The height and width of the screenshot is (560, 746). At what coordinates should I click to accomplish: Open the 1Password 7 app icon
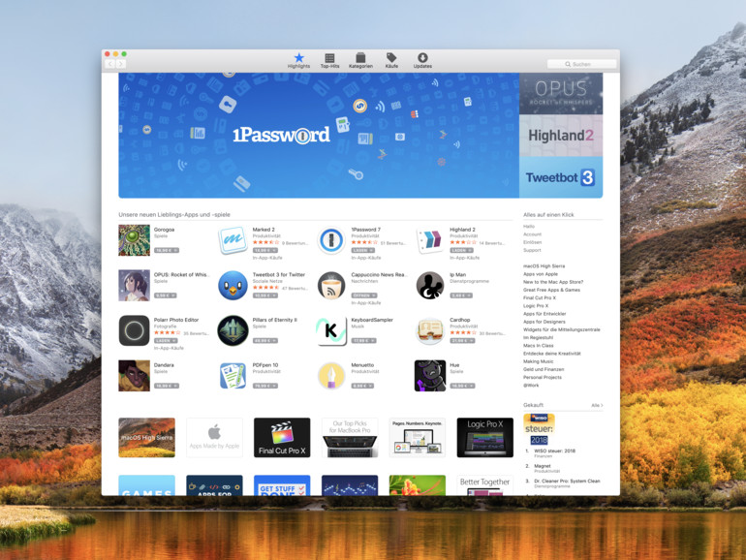pyautogui.click(x=331, y=240)
